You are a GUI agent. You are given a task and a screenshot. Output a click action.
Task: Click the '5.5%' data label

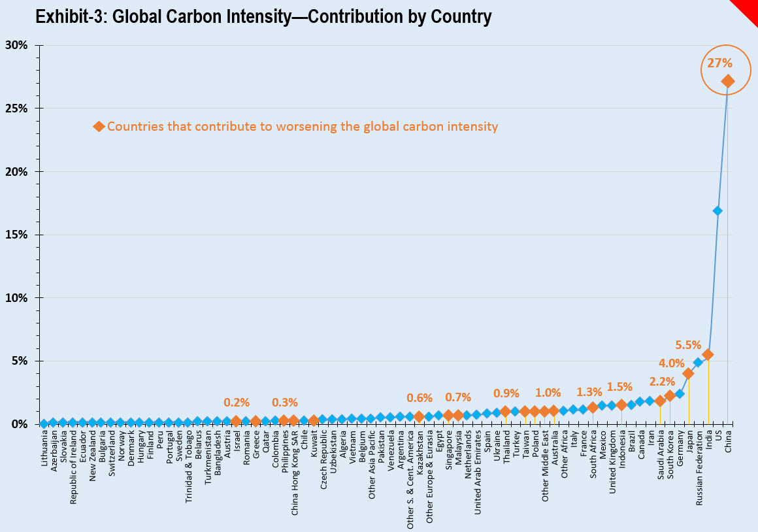[688, 345]
